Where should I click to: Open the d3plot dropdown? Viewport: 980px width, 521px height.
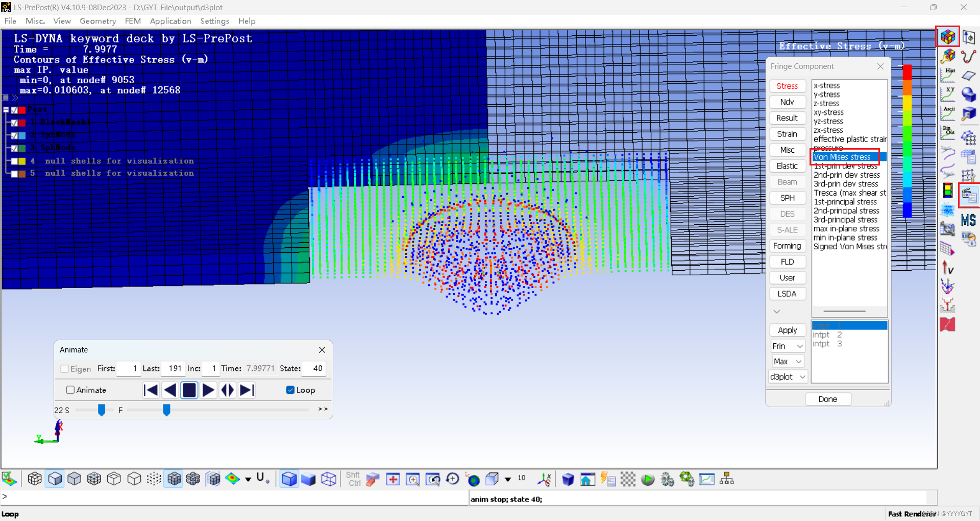[788, 376]
